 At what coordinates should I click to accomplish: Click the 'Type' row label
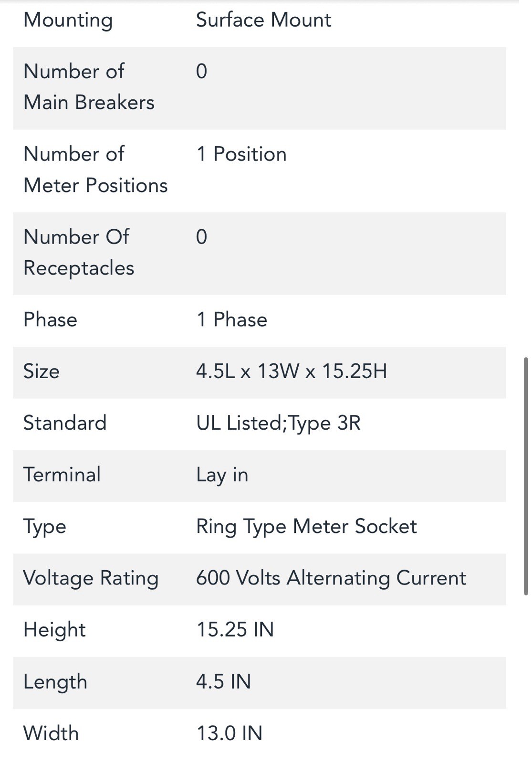pos(45,527)
